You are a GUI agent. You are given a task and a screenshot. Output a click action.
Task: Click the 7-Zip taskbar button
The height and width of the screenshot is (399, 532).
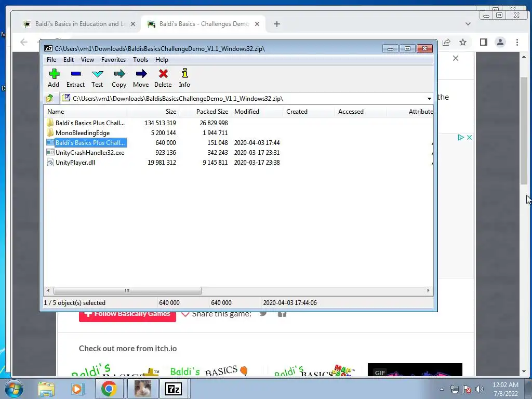pos(174,389)
